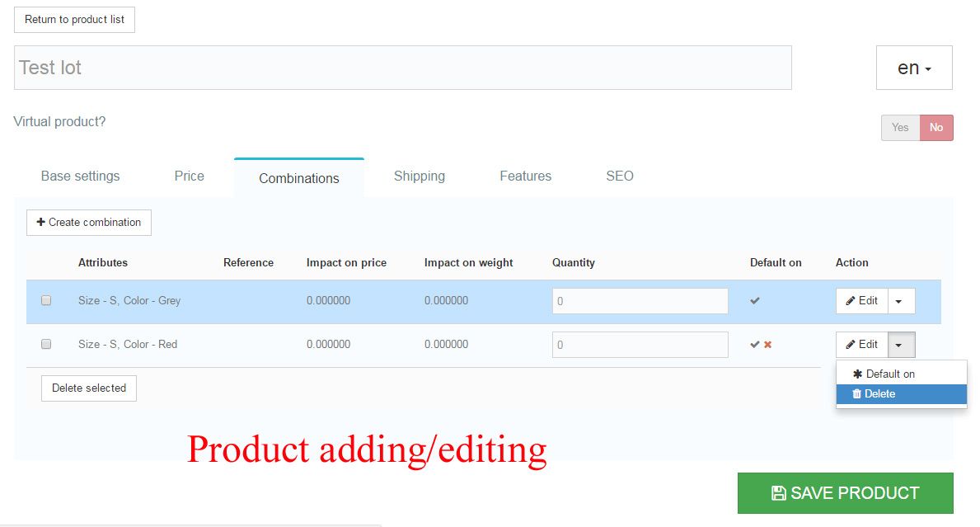Expand action dropdown arrow for Grey row

pos(899,302)
